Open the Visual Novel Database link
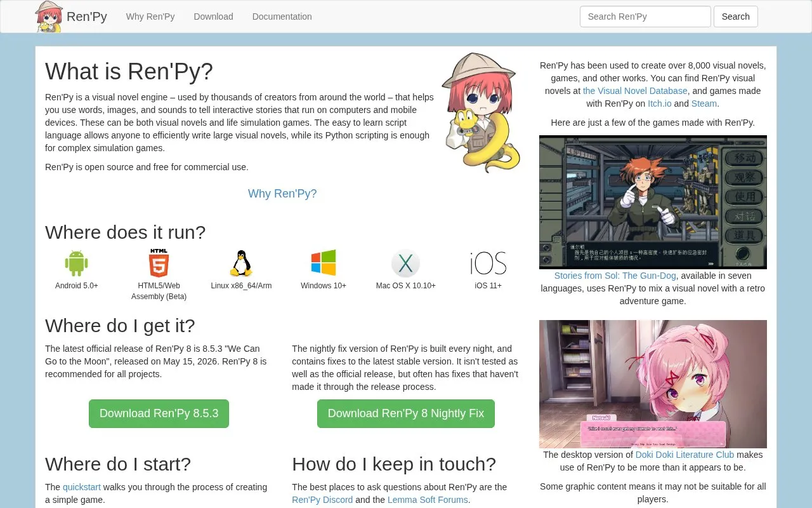The image size is (812, 508). (x=635, y=91)
